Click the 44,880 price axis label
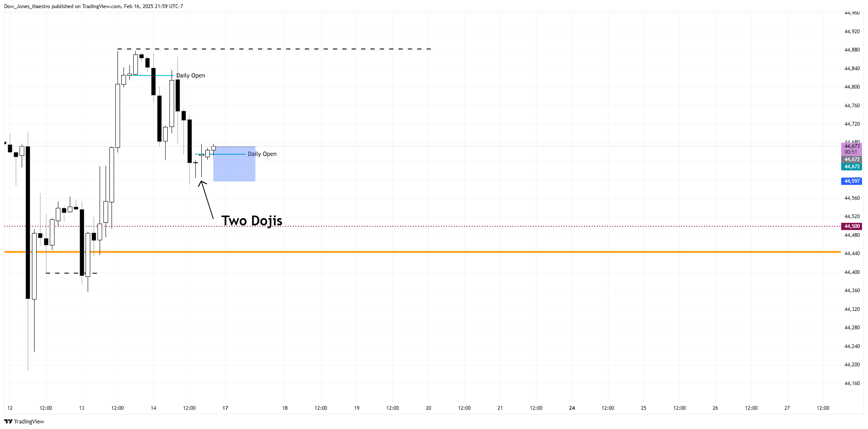Image resolution: width=868 pixels, height=429 pixels. coord(852,50)
